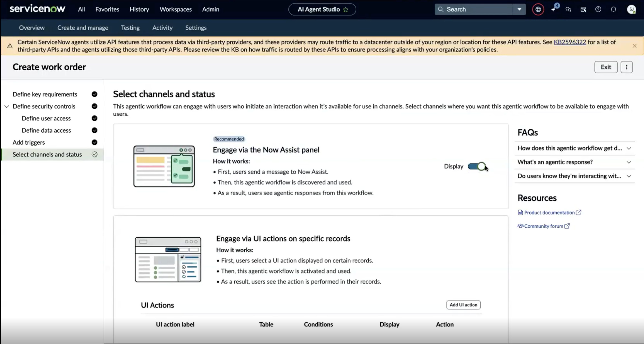Go to Define security controls step
This screenshot has width=644, height=344.
tap(44, 106)
